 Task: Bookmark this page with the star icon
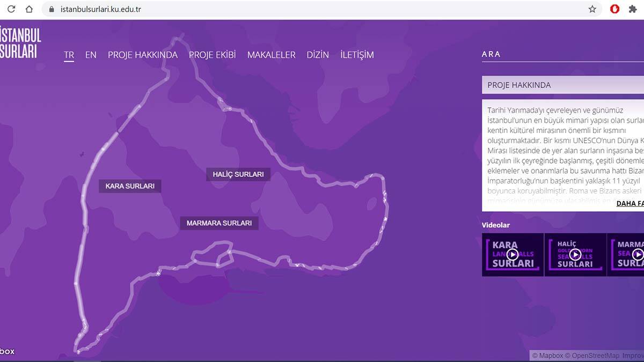pyautogui.click(x=592, y=9)
